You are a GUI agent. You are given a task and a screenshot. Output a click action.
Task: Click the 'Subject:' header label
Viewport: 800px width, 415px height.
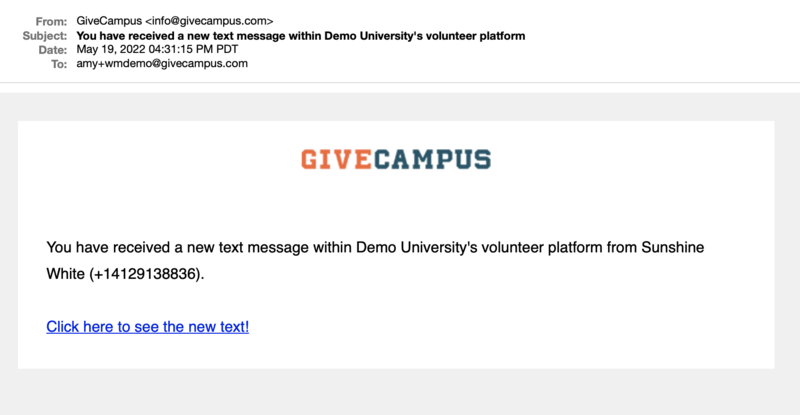tap(45, 36)
